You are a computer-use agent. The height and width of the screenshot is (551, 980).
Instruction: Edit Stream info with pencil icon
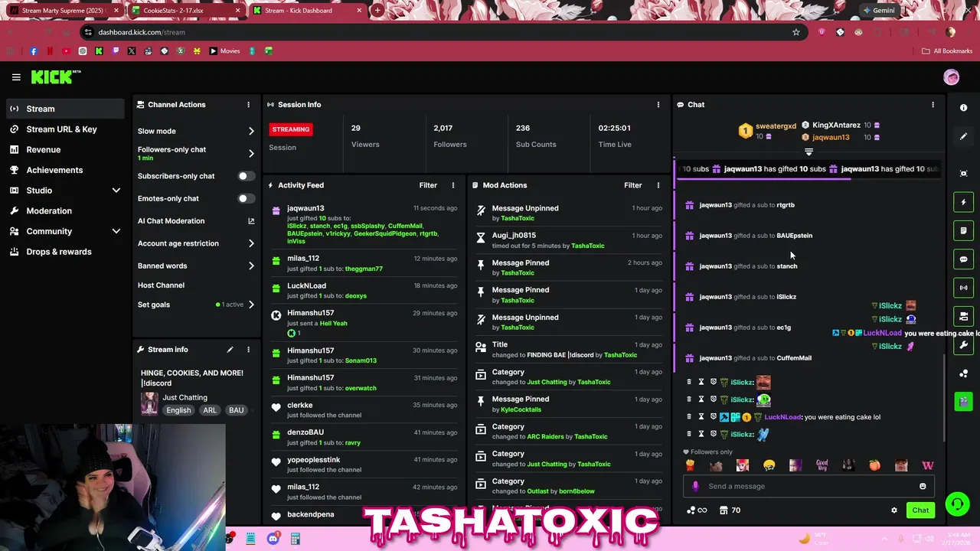point(230,350)
